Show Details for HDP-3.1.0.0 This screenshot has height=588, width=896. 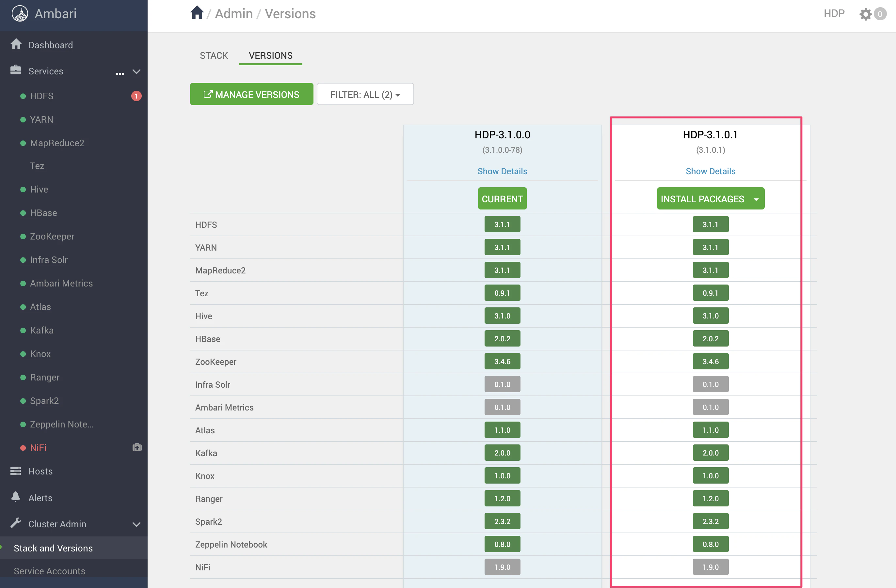point(502,172)
